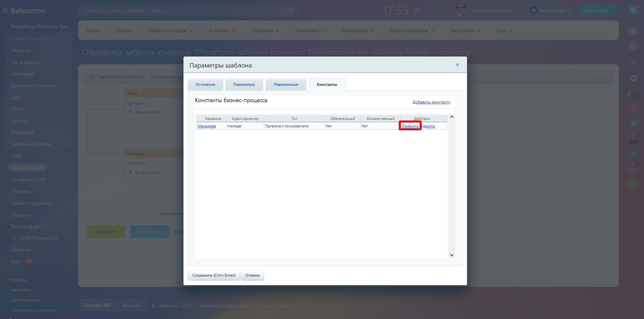Expand the Продажи menu
Screen dimensions: 644x319
(x=265, y=31)
